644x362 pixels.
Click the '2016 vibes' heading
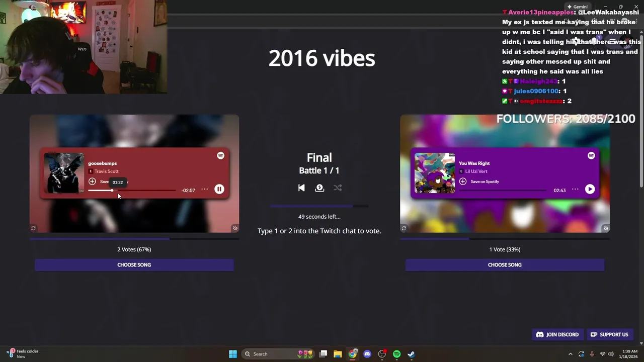click(321, 58)
